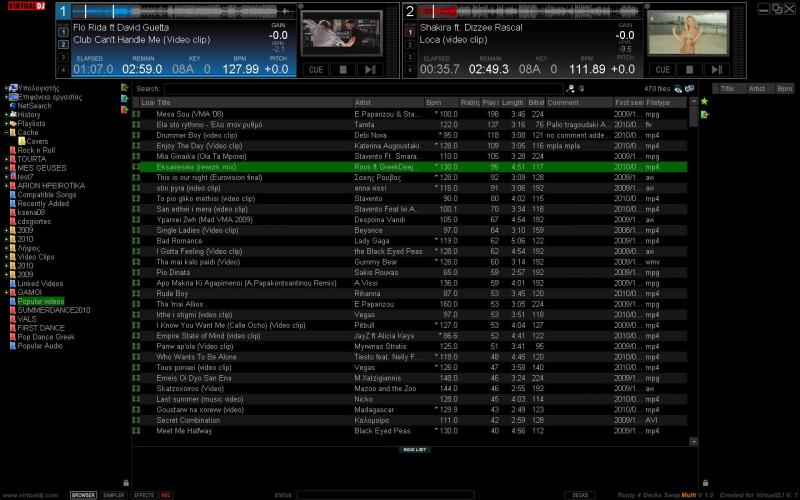Expand the Επιφάνεια εργασίας tree node
The width and height of the screenshot is (800, 500).
click(x=6, y=97)
